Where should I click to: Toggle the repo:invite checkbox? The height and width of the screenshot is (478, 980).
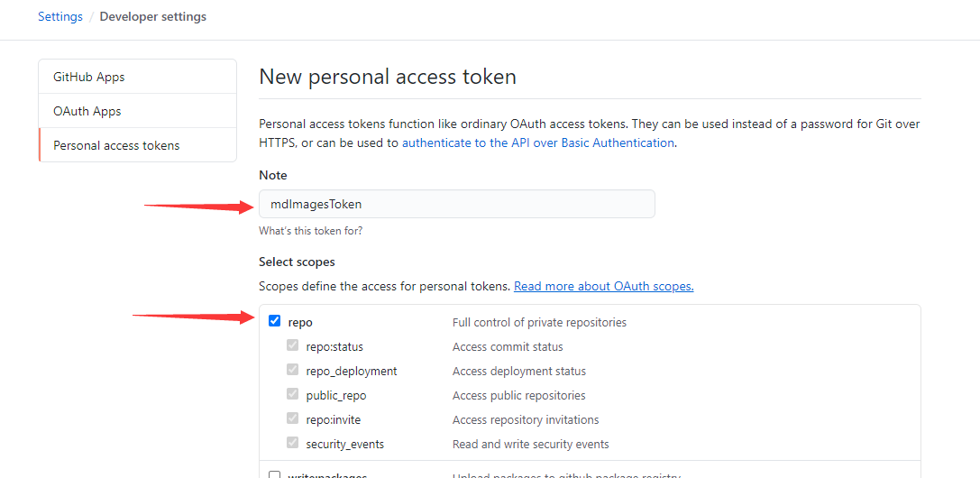pos(292,418)
